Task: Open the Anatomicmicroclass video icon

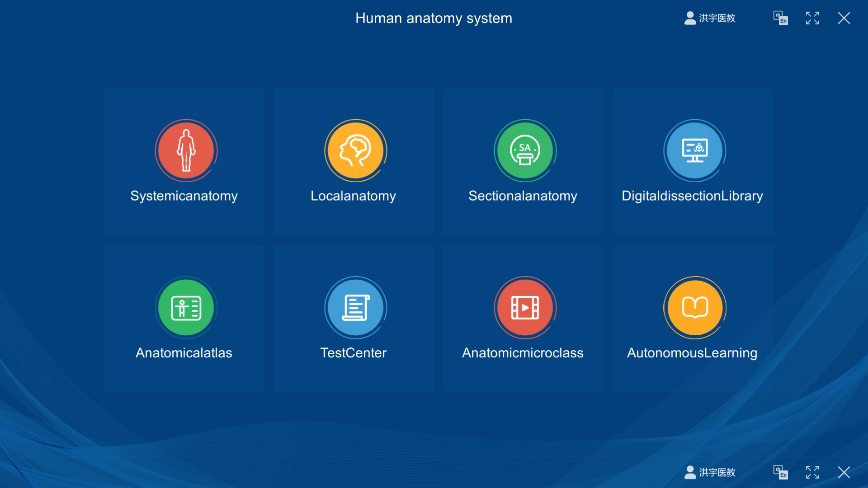Action: coord(525,308)
